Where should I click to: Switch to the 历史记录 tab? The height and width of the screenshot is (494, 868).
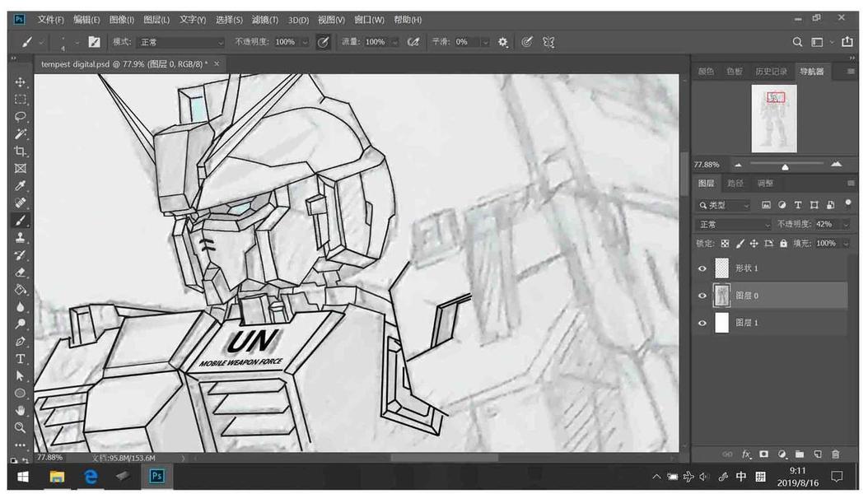point(771,72)
